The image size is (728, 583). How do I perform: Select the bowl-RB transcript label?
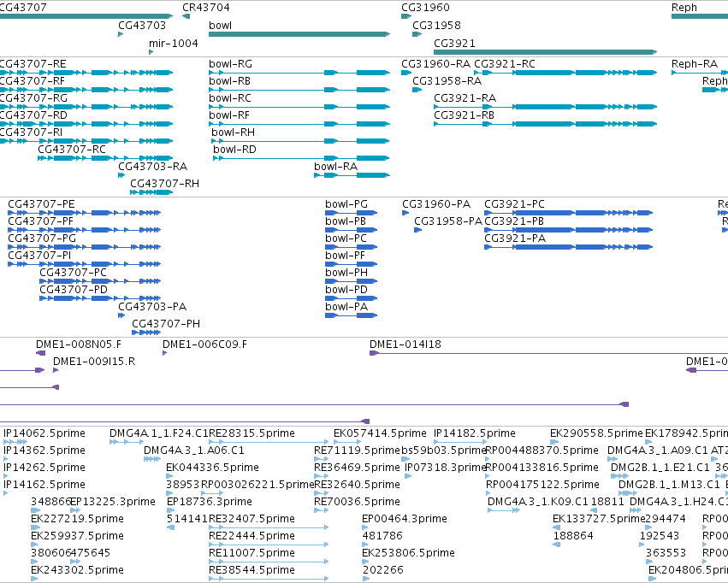pos(230,81)
